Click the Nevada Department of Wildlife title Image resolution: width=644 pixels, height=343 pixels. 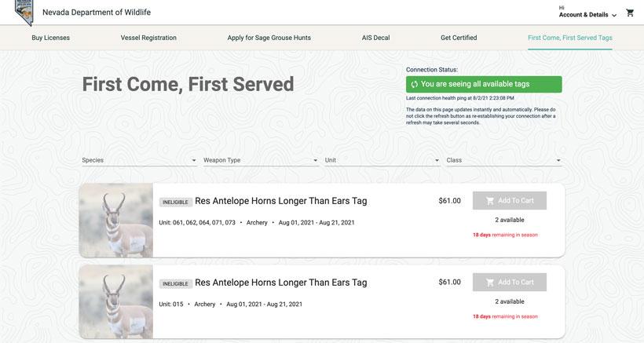[x=97, y=13]
